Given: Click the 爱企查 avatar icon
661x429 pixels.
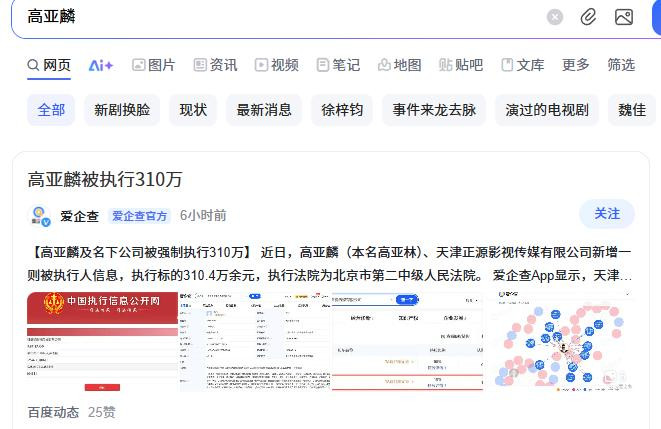Looking at the screenshot, I should [x=40, y=216].
